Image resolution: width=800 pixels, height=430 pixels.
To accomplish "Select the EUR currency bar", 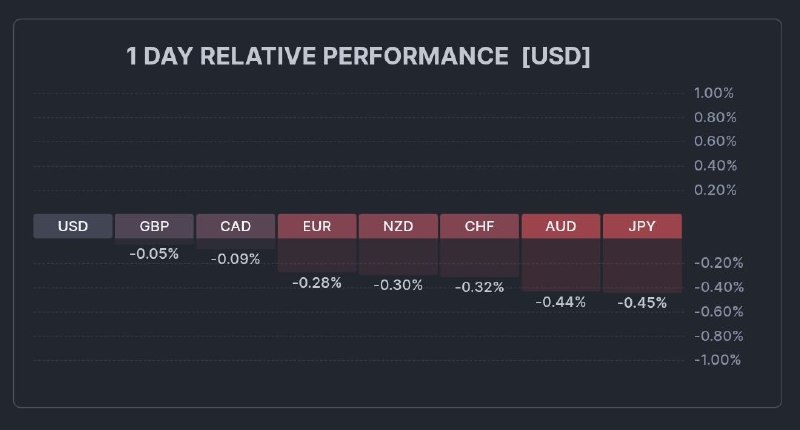I will 317,226.
